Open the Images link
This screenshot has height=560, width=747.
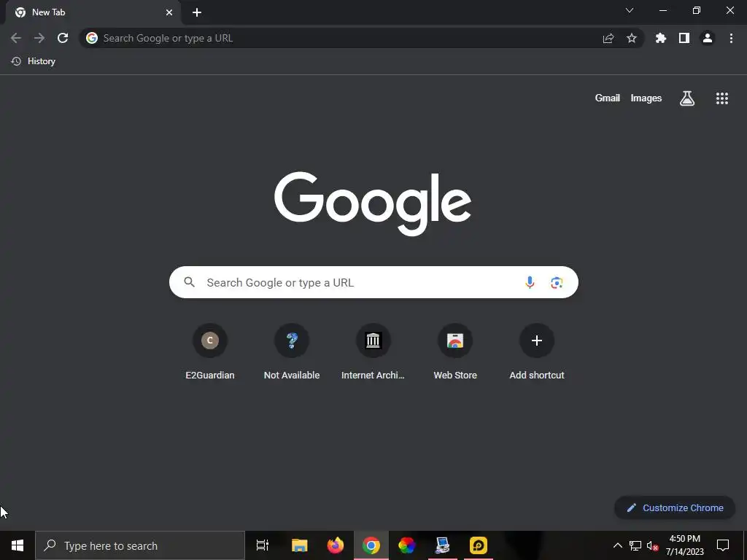coord(646,98)
